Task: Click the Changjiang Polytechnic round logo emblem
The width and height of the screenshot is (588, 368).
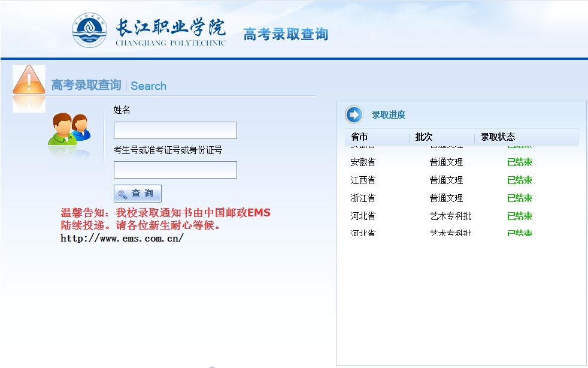Action: (x=90, y=31)
